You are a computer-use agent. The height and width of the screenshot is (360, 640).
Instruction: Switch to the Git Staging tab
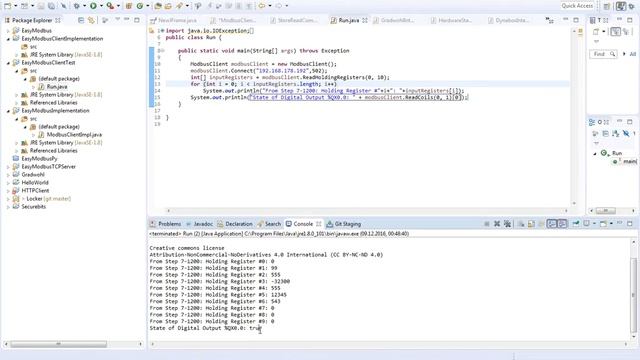(344, 224)
